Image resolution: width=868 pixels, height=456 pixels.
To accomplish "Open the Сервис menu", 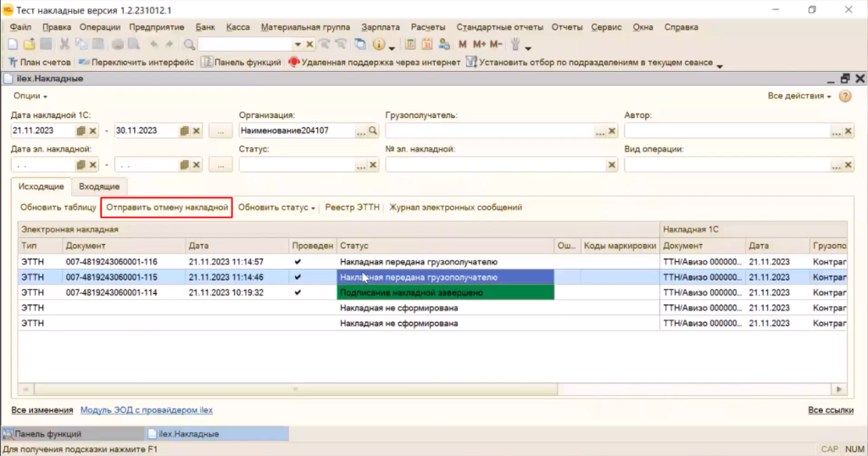I will pos(606,27).
